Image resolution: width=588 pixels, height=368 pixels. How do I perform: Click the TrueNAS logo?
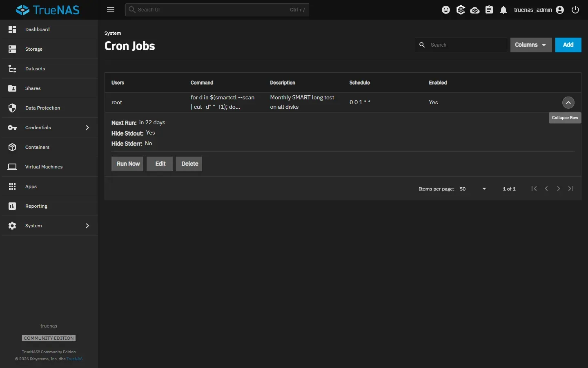tap(48, 10)
